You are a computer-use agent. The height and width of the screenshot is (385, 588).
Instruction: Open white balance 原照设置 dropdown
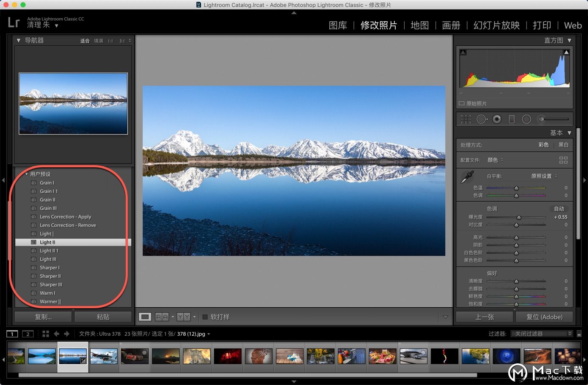point(544,176)
